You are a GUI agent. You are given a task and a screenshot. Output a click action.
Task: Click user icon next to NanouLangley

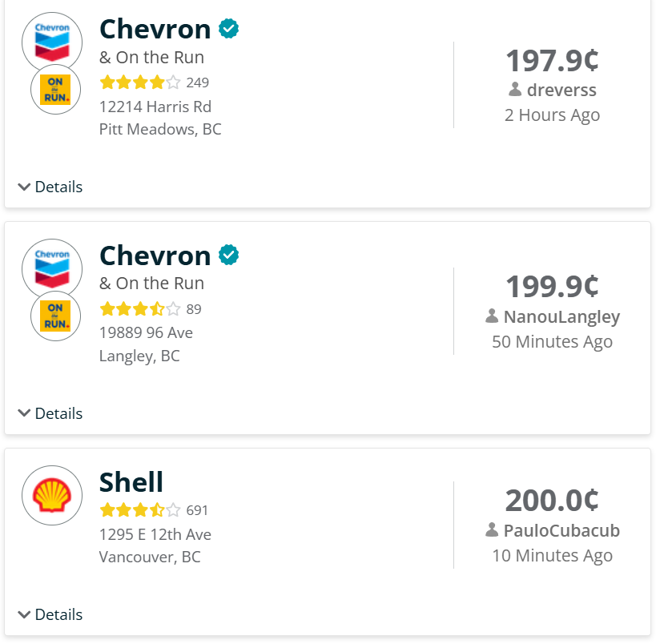coord(492,316)
